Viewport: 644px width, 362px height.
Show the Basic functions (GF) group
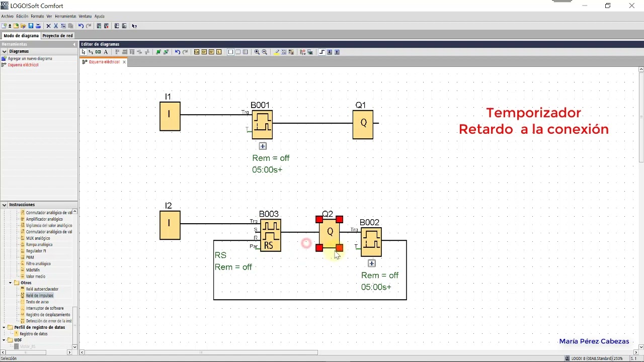204,52
